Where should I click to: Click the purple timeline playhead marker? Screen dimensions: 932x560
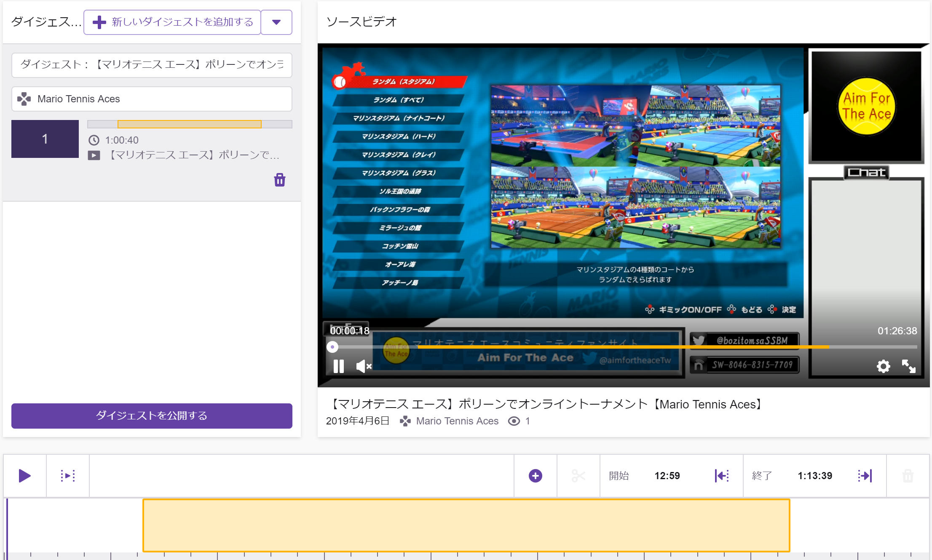coord(7,528)
